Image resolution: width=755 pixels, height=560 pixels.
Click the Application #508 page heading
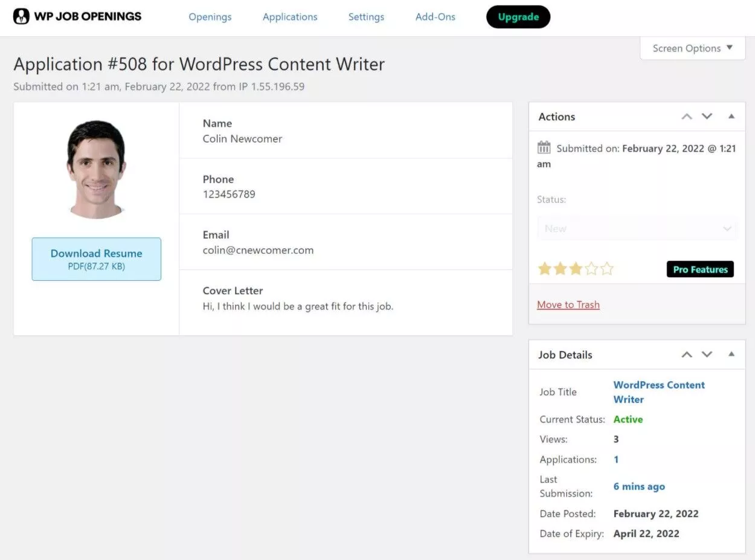(199, 64)
